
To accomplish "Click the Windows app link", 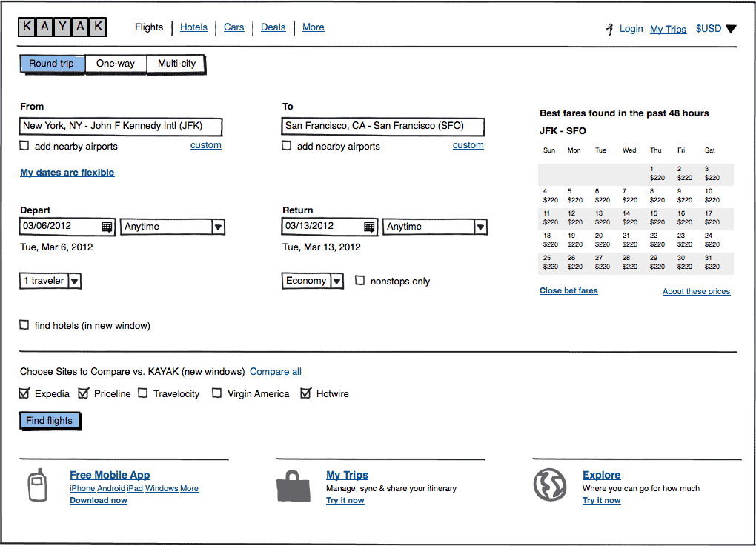I will [x=162, y=489].
